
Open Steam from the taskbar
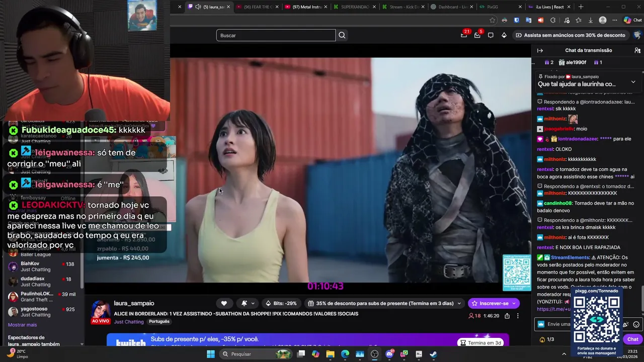[433, 354]
